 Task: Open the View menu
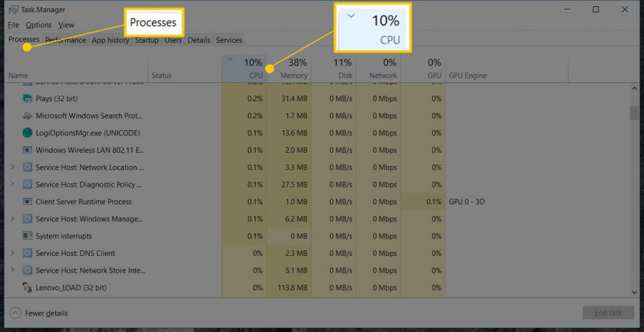coord(66,25)
